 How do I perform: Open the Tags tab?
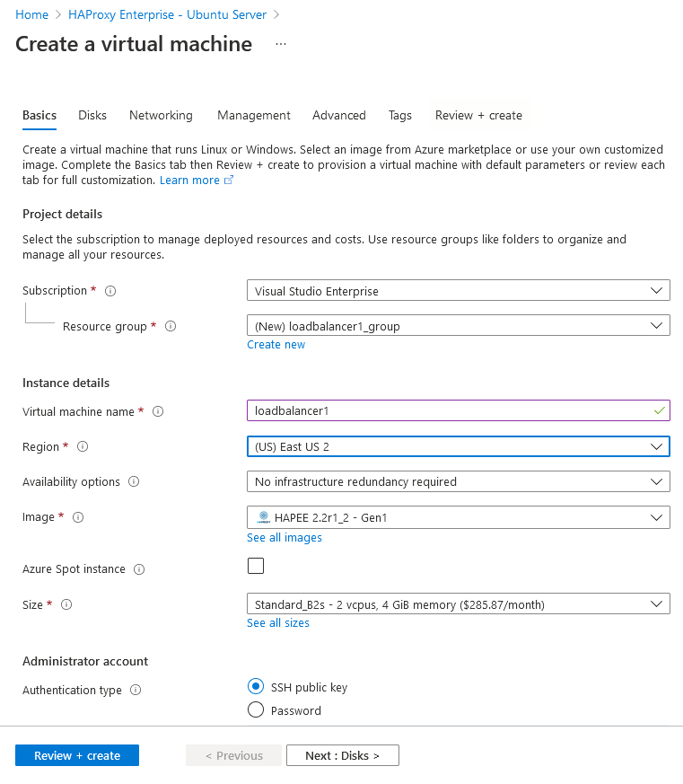point(399,115)
